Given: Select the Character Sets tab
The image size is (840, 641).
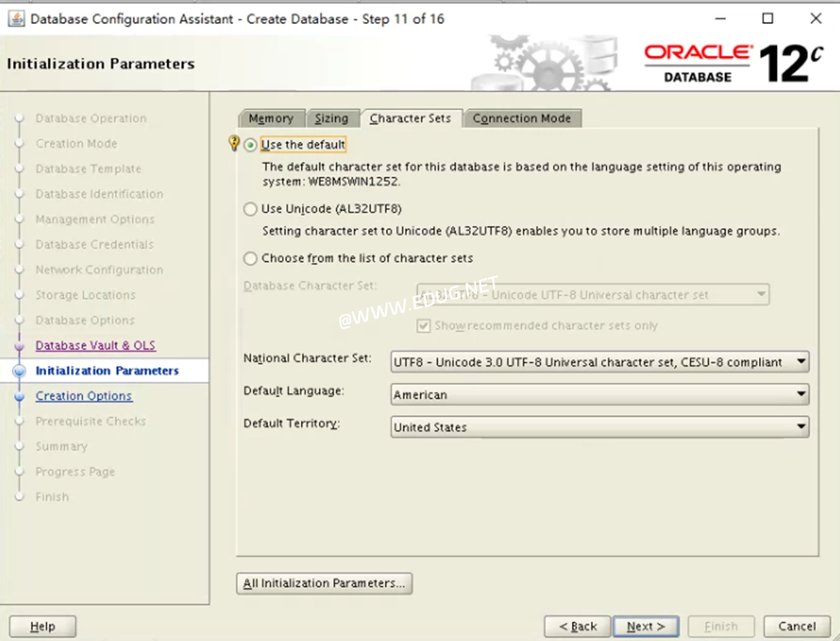Looking at the screenshot, I should (410, 118).
